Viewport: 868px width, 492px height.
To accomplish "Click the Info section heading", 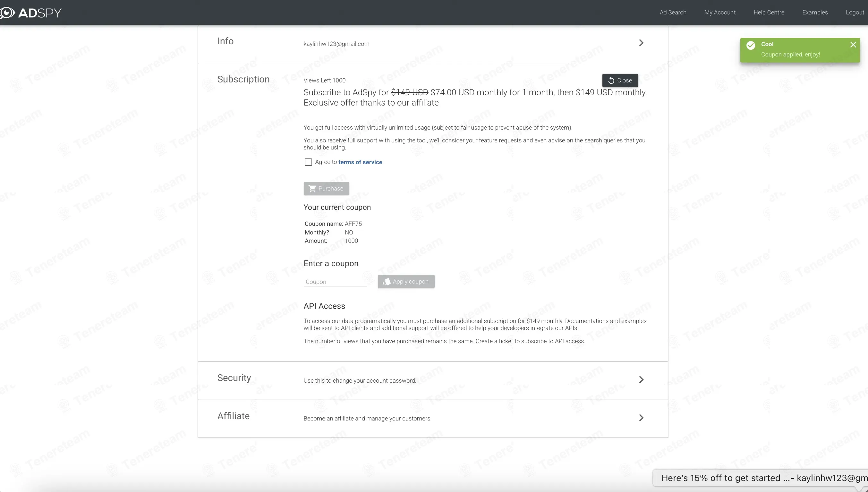I will pos(225,41).
